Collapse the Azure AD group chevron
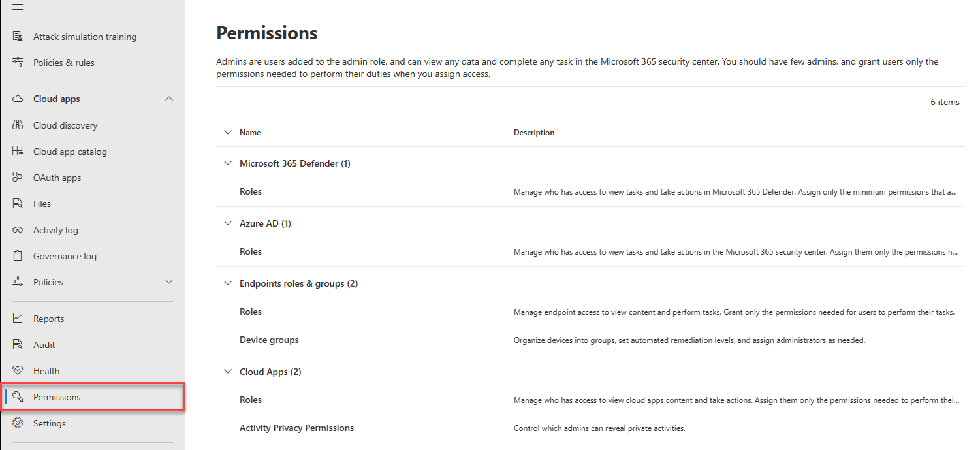980x450 pixels. tap(228, 223)
